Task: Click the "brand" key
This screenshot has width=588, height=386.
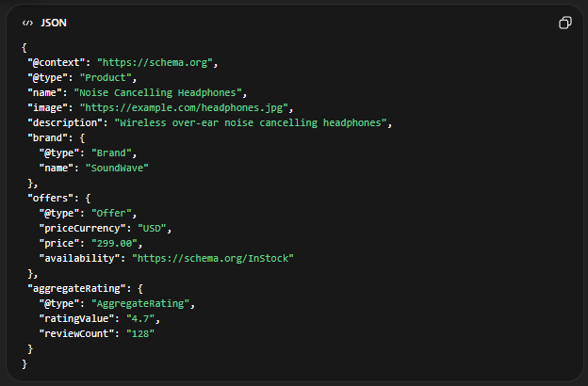Action: click(47, 137)
